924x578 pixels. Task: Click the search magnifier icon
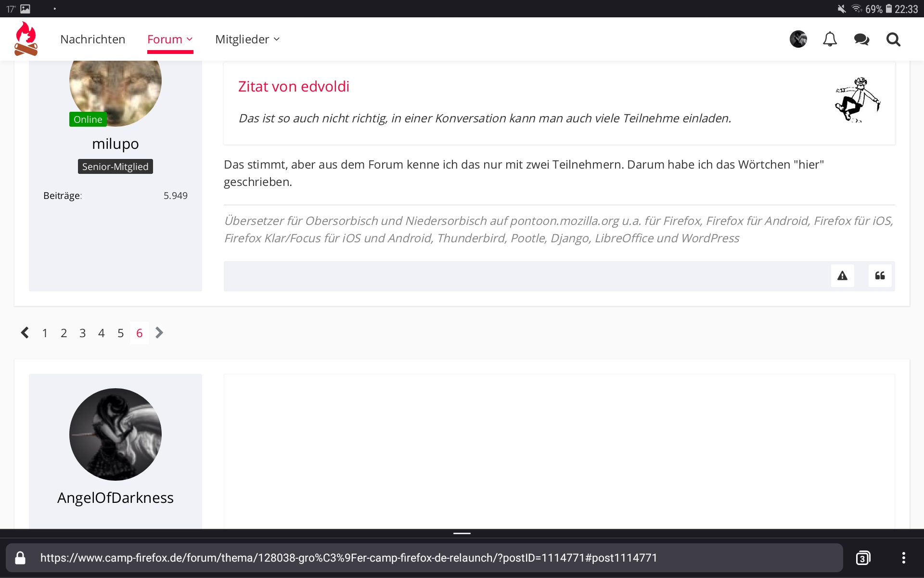tap(893, 39)
